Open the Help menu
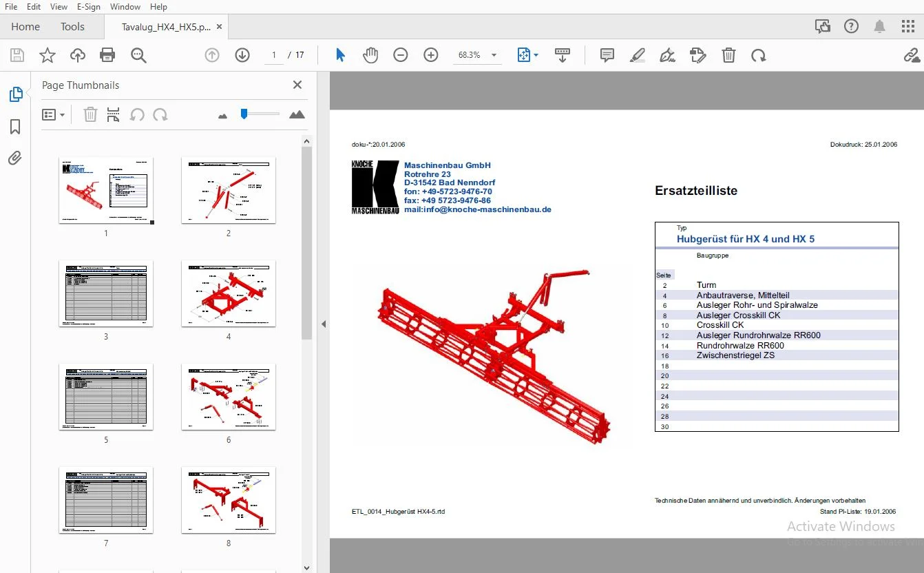The width and height of the screenshot is (924, 573). tap(158, 7)
